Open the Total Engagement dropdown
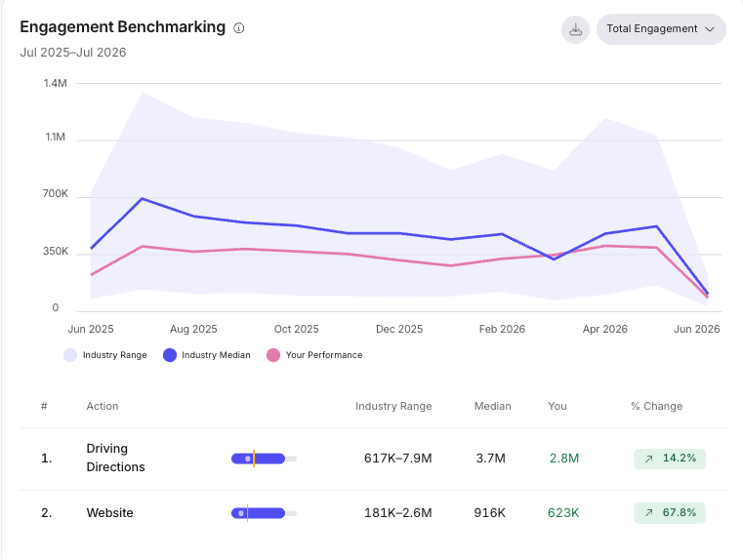Image resolution: width=743 pixels, height=560 pixels. 661,29
